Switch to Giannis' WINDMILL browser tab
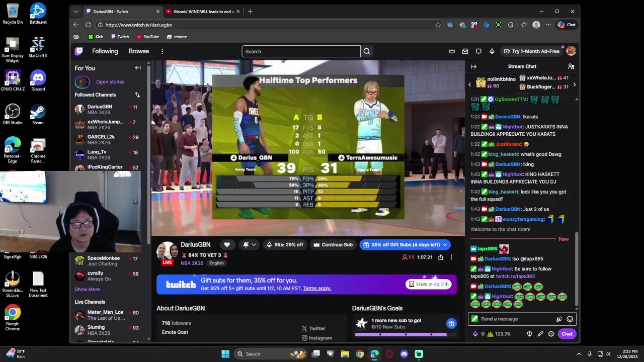 tap(202, 12)
